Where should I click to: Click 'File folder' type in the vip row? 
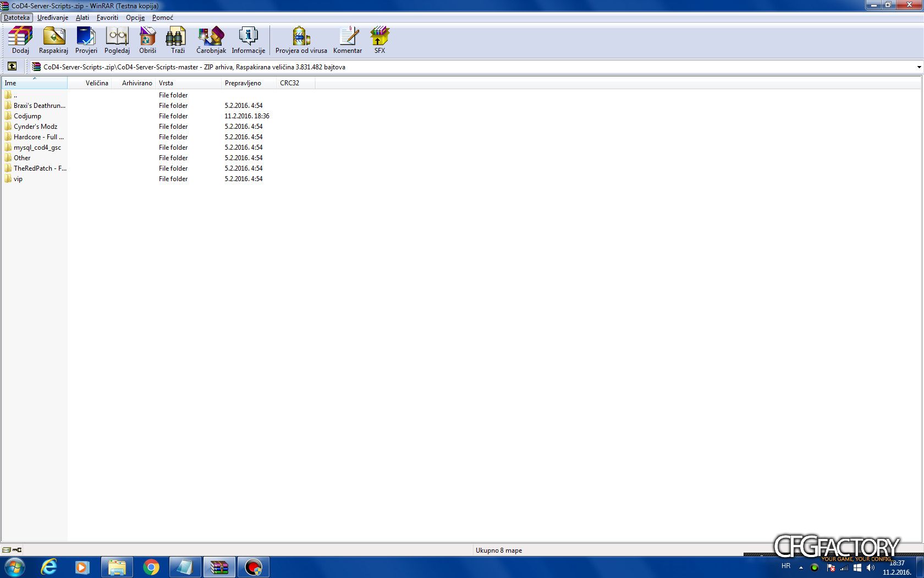[173, 178]
